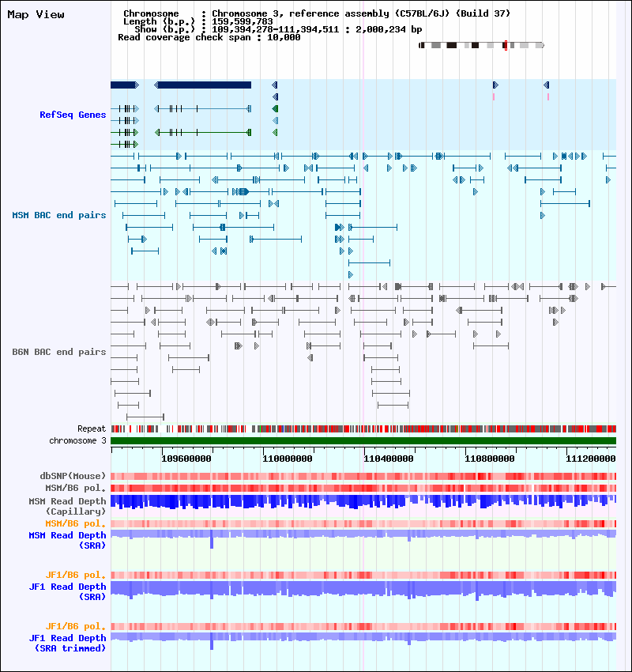This screenshot has width=632, height=672.
Task: Open JF1 Read Depth (SRA trimmed) label
Action: click(x=67, y=644)
